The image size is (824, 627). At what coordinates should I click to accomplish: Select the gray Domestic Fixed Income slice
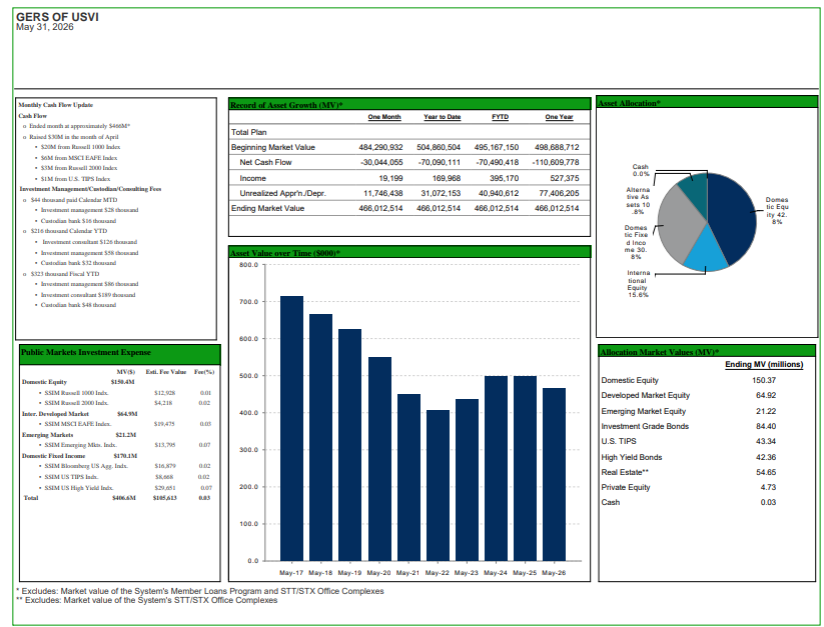tap(679, 223)
